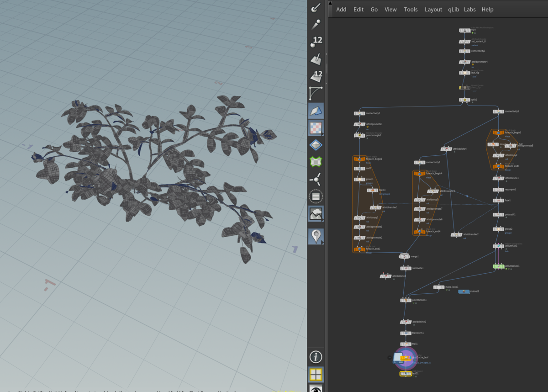Select the attribtransfer2 node
The width and height of the screenshot is (548, 392).
(x=456, y=235)
